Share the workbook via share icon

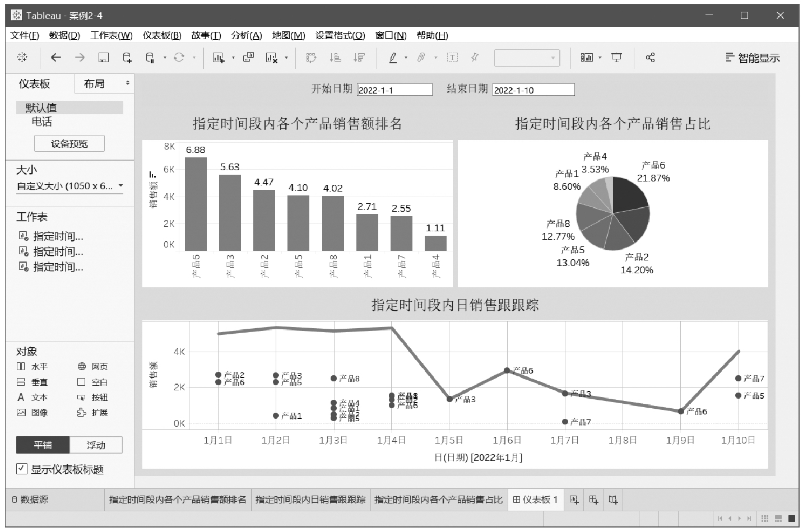click(x=650, y=57)
